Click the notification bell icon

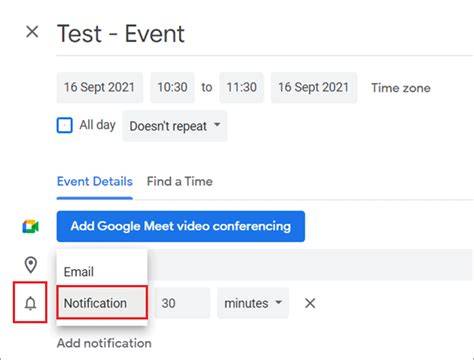[x=30, y=303]
